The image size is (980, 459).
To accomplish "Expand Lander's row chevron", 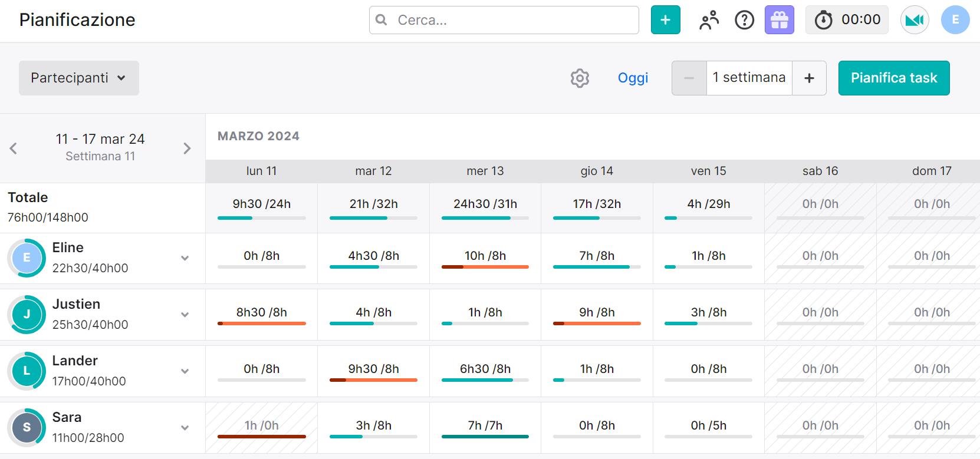I will tap(185, 371).
